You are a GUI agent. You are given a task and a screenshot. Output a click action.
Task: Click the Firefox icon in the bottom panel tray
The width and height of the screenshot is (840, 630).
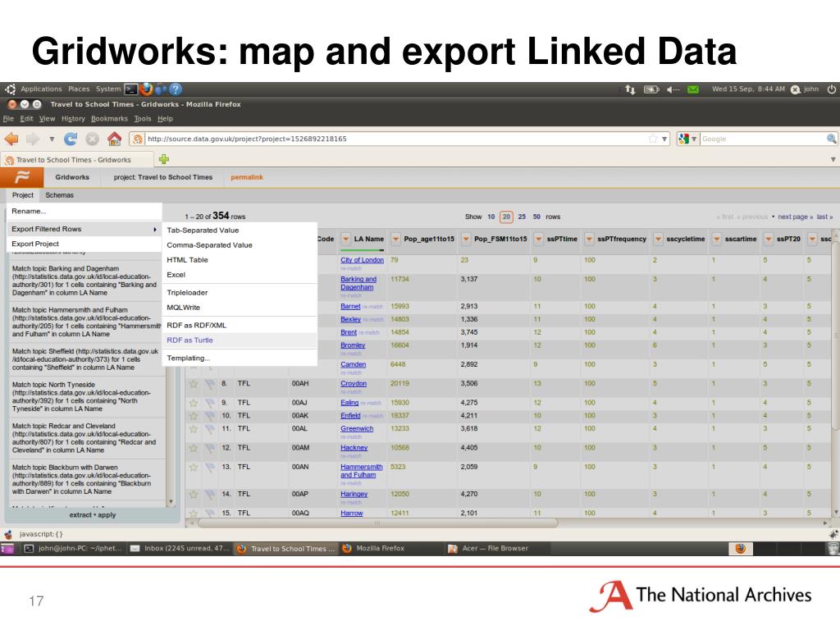741,548
